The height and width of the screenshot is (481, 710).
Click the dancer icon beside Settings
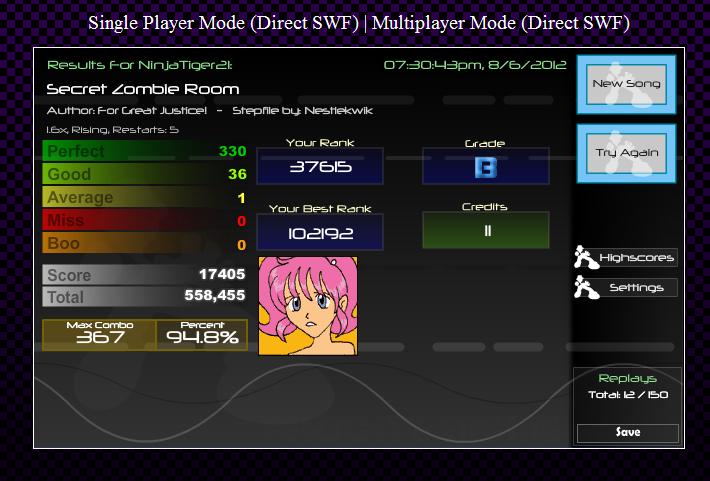pos(586,287)
